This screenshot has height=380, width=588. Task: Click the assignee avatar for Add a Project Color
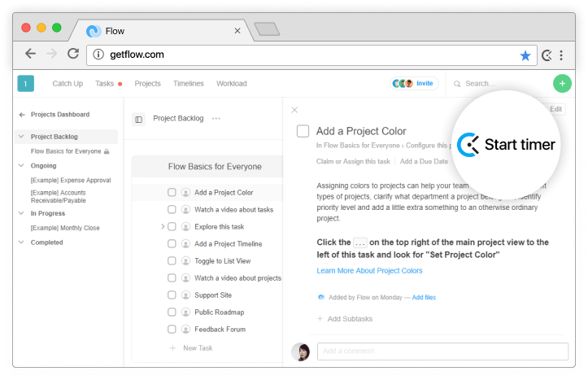[185, 192]
